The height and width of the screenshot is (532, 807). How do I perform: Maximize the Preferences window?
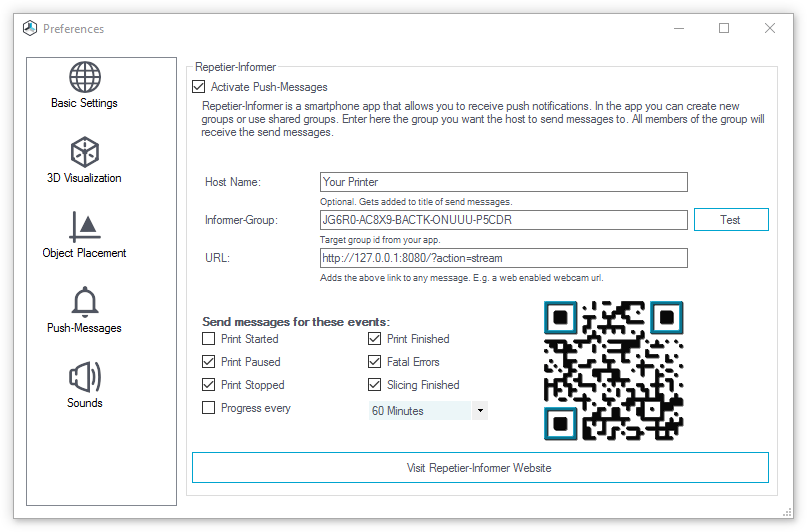724,28
